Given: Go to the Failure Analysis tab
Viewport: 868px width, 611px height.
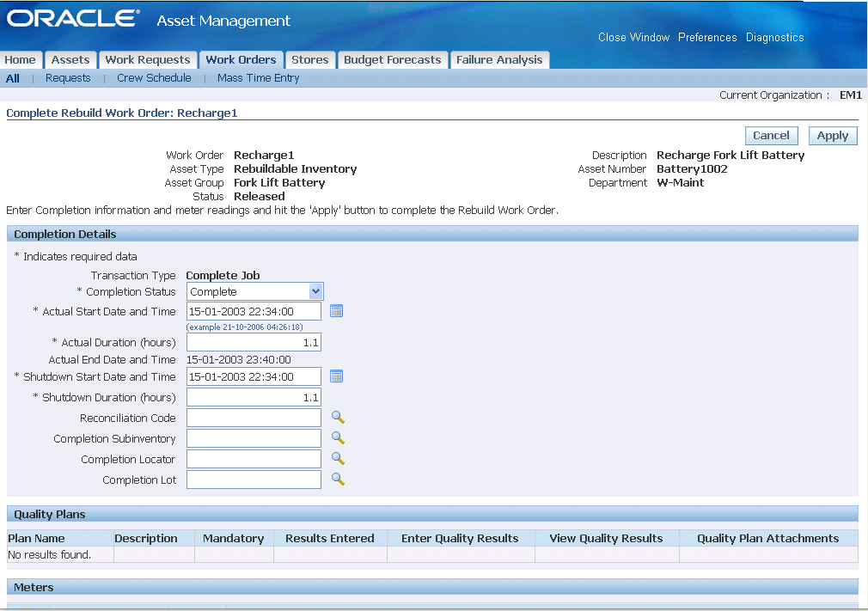Looking at the screenshot, I should (499, 60).
